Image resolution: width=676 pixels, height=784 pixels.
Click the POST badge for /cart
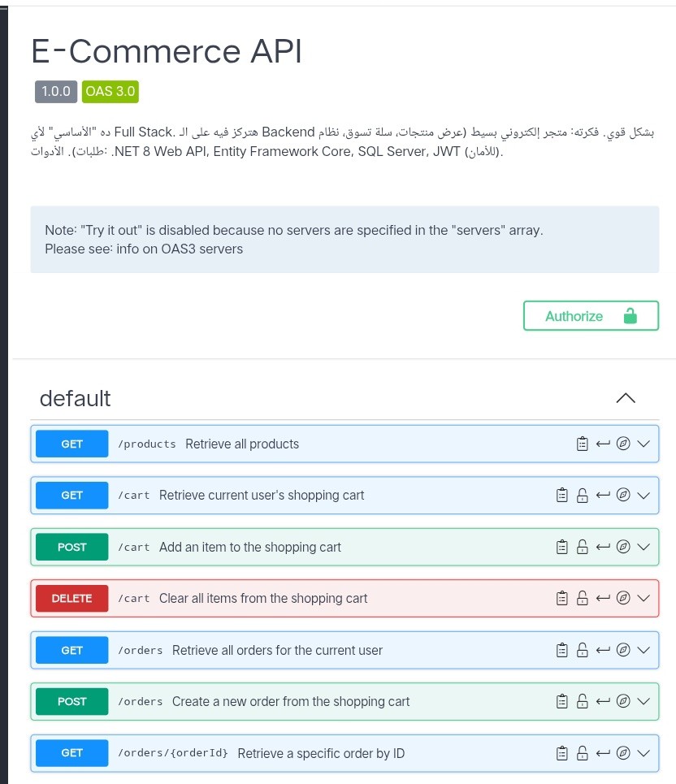(x=72, y=547)
